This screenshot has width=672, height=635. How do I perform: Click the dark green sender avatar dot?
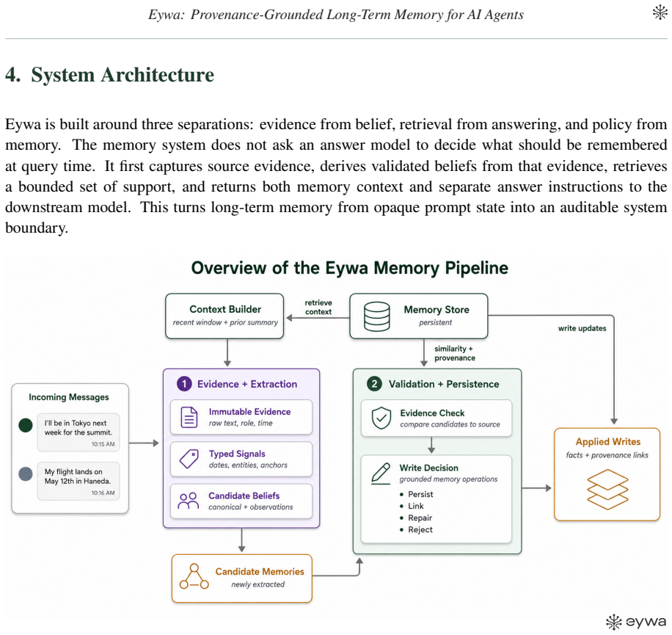tap(26, 425)
